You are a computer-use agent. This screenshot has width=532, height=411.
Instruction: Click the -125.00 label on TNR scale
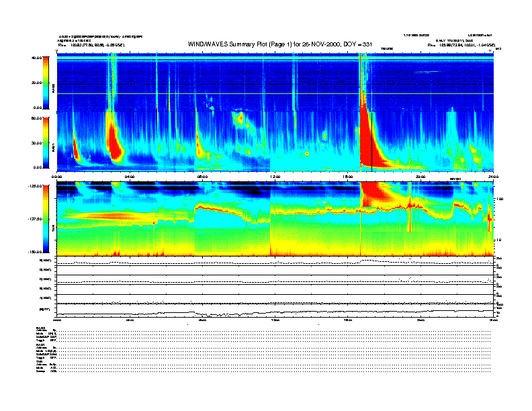[35, 186]
